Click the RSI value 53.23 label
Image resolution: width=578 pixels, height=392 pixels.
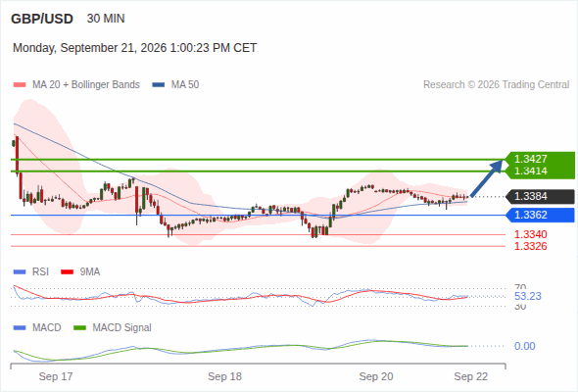coord(528,296)
